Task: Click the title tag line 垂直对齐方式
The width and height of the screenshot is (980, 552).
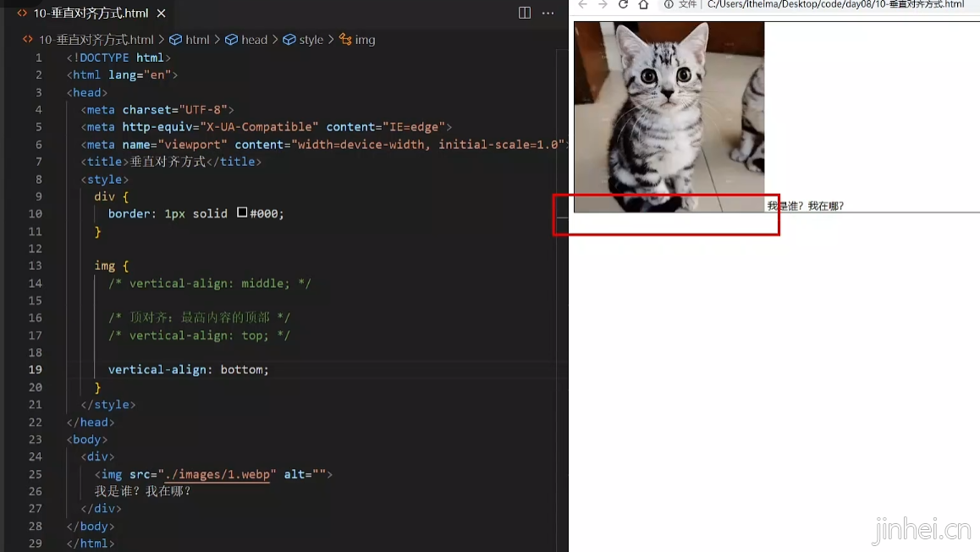Action: pos(171,162)
